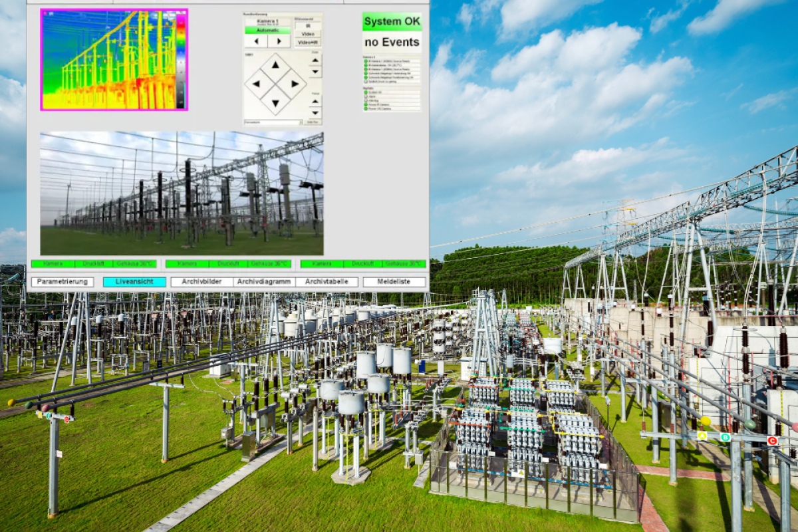This screenshot has height=532, width=798.
Task: Switch to the Archivbilder tab
Action: [x=203, y=281]
